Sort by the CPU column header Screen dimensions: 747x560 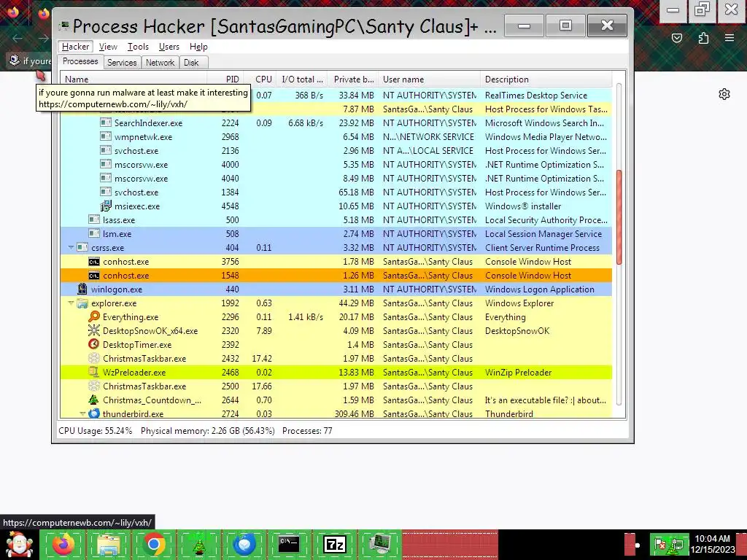[260, 79]
